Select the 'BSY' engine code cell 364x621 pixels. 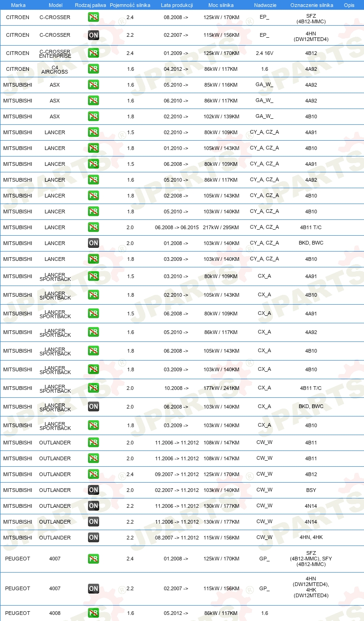311,490
